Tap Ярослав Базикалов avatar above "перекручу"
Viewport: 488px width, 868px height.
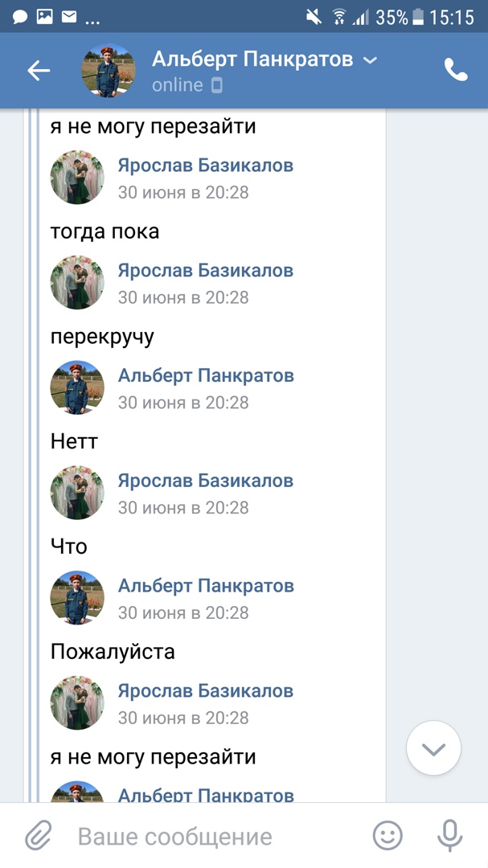point(77,282)
